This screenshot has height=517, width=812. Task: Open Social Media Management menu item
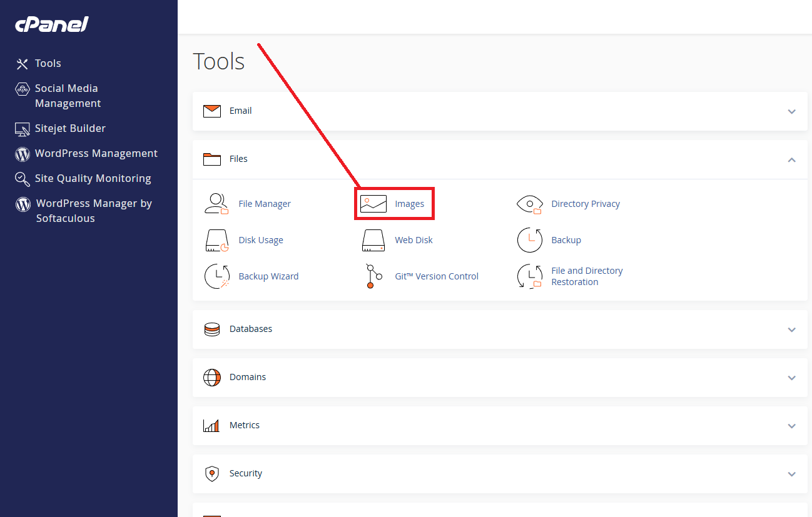coord(68,96)
